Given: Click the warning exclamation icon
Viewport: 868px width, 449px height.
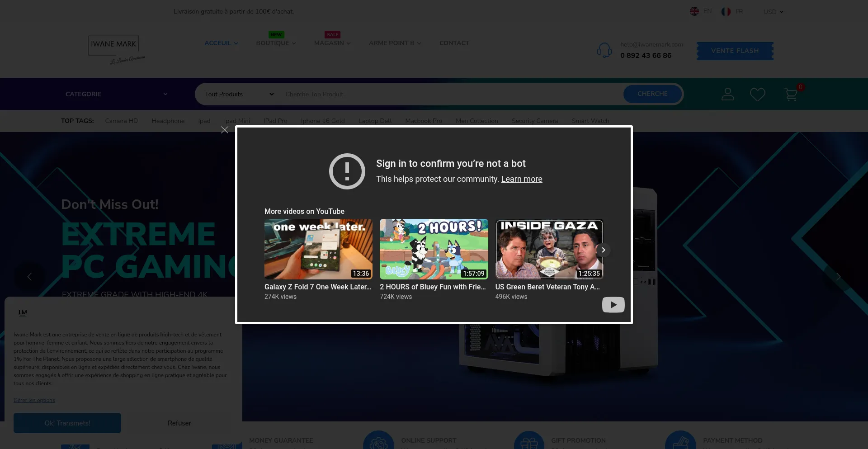Looking at the screenshot, I should click(347, 171).
